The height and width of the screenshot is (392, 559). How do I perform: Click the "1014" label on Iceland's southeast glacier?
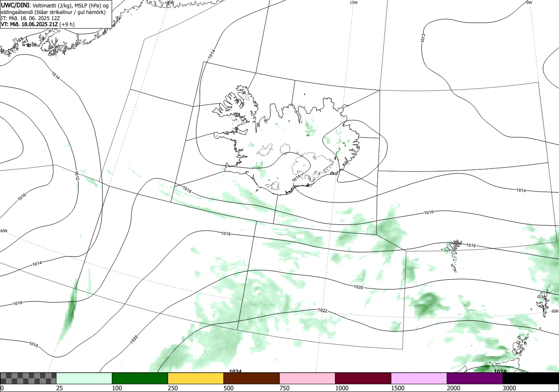click(296, 179)
